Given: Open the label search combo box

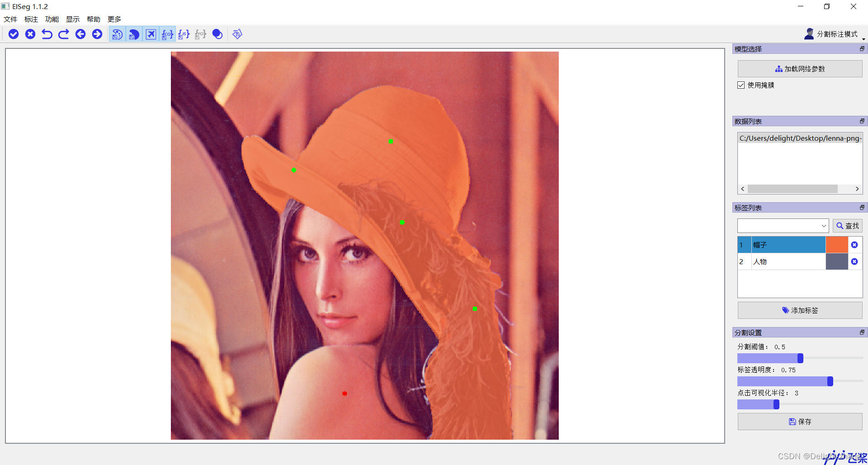Looking at the screenshot, I should (783, 226).
